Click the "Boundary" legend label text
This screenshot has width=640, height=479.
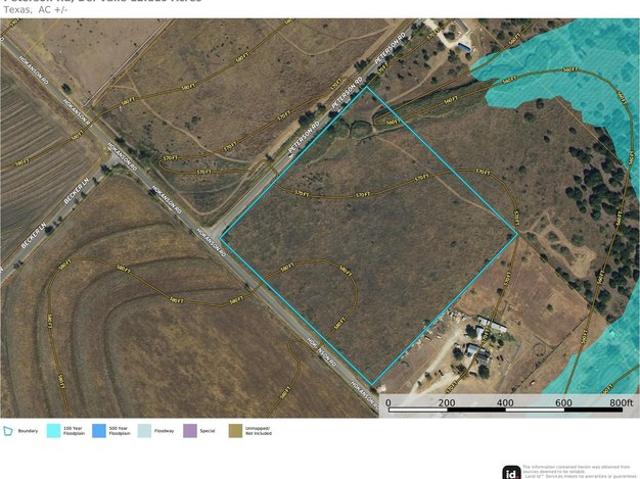[27, 431]
